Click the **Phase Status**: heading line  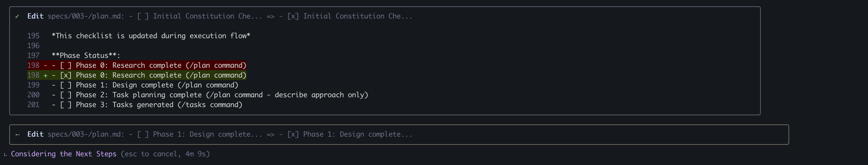click(86, 56)
